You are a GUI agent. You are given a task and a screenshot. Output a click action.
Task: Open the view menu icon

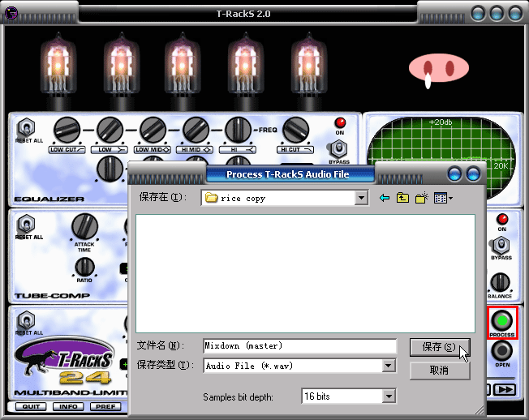click(x=443, y=198)
